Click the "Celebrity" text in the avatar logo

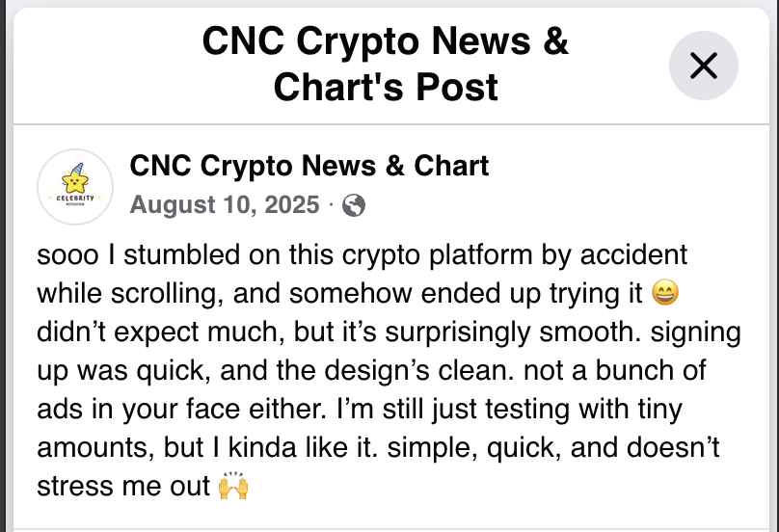pyautogui.click(x=75, y=199)
